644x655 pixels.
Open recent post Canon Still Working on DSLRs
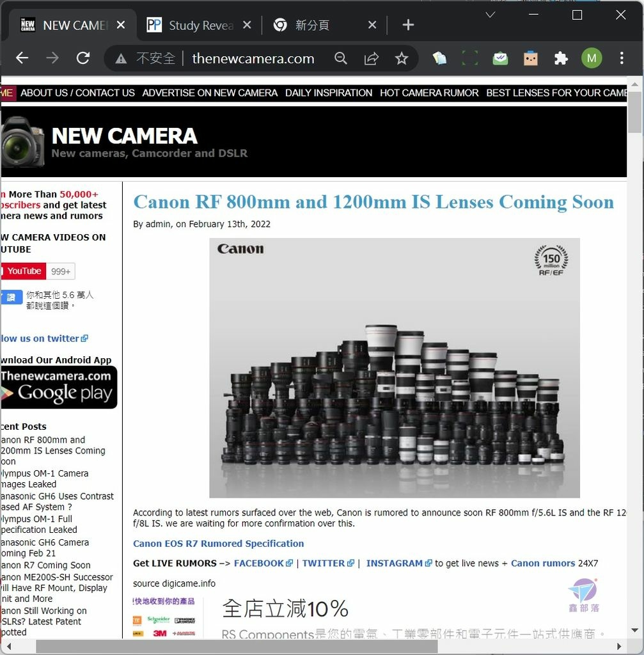44,622
